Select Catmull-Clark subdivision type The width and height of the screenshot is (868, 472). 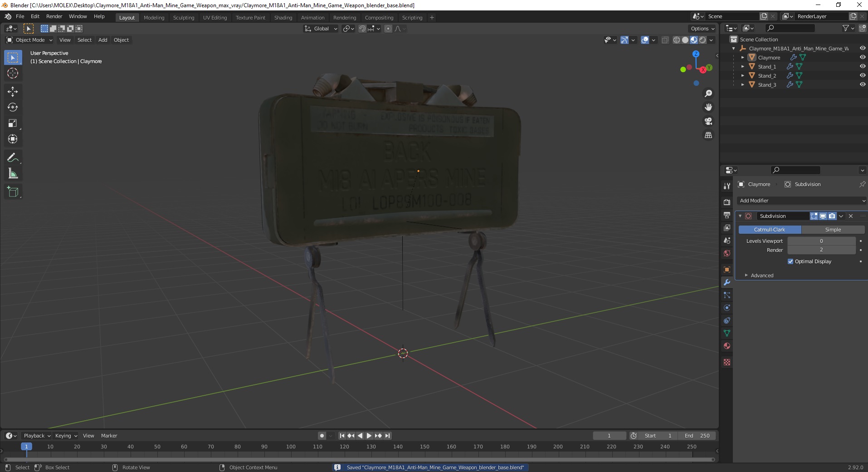770,230
